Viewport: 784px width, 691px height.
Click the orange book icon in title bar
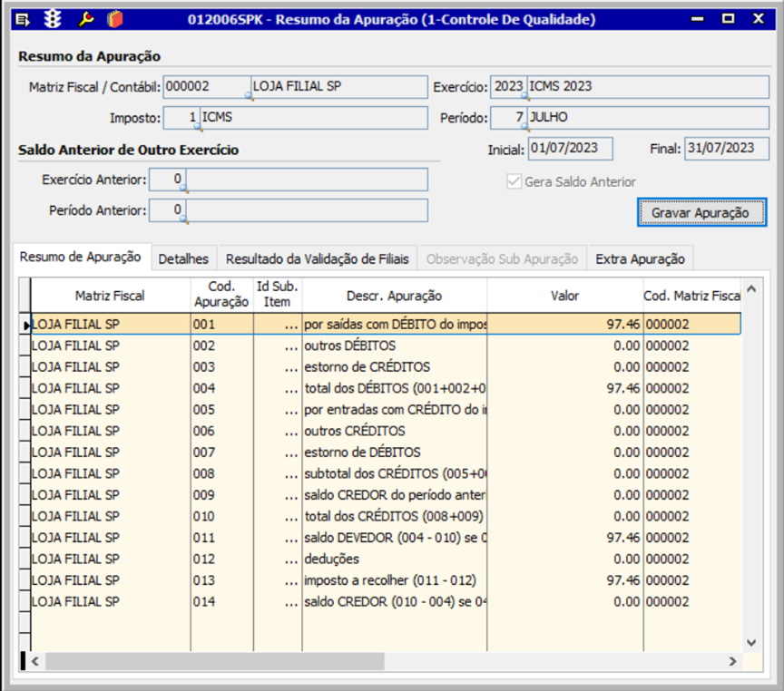pos(113,18)
